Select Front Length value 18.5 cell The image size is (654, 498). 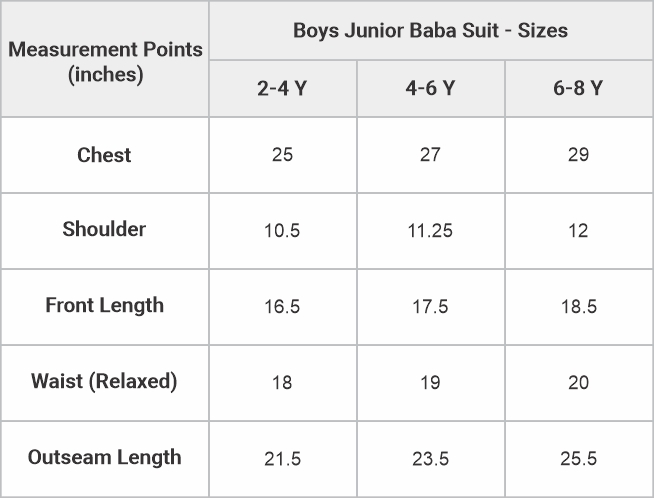(578, 307)
